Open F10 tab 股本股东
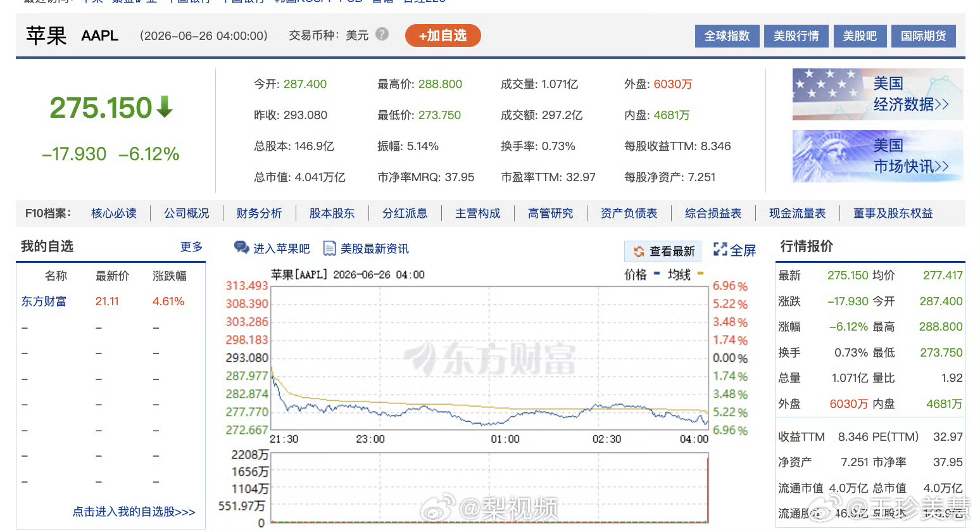Viewport: 980px width, 532px height. [x=332, y=213]
